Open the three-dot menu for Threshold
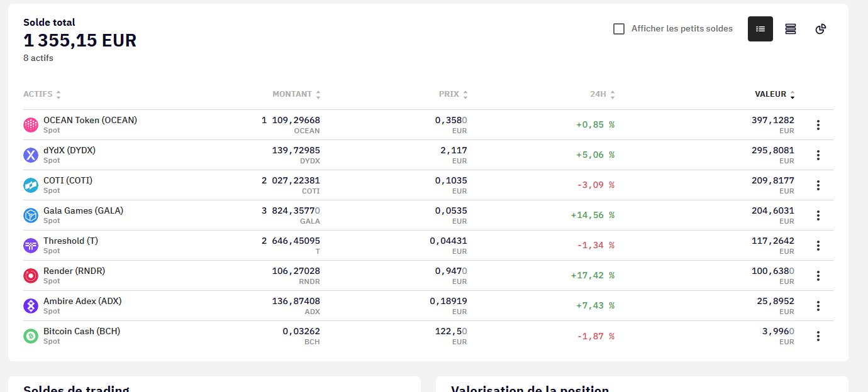This screenshot has height=392, width=868. pyautogui.click(x=818, y=246)
